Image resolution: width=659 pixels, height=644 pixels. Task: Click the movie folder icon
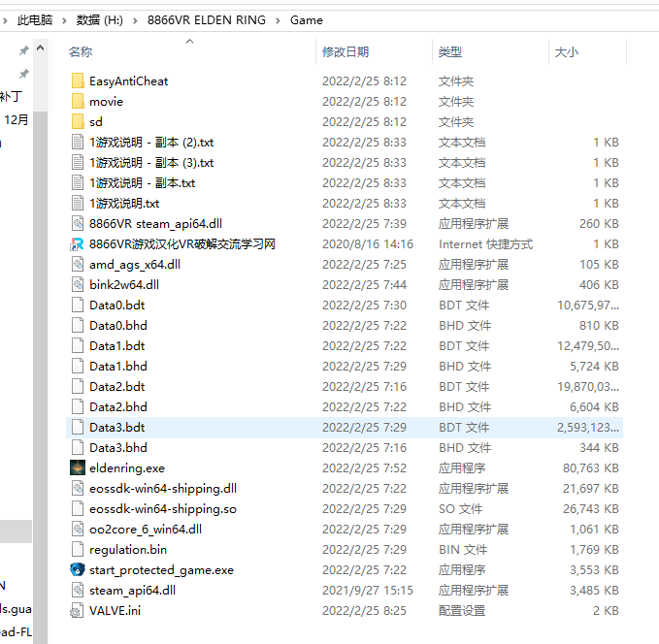[78, 101]
